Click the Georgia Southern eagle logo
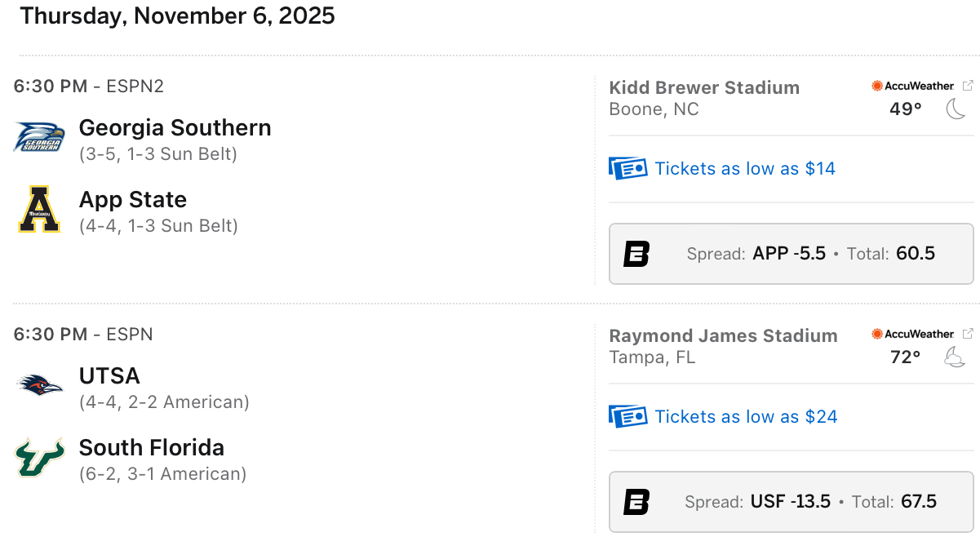This screenshot has width=980, height=537. click(x=38, y=137)
